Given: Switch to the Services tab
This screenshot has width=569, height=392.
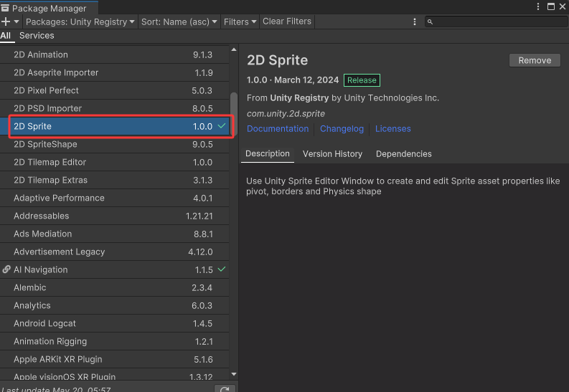Looking at the screenshot, I should point(37,36).
